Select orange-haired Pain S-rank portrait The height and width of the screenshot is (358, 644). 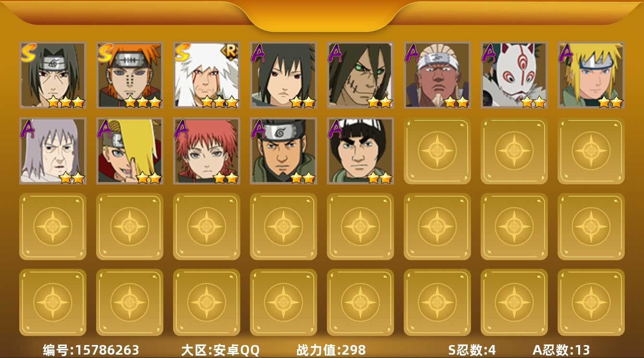click(130, 75)
